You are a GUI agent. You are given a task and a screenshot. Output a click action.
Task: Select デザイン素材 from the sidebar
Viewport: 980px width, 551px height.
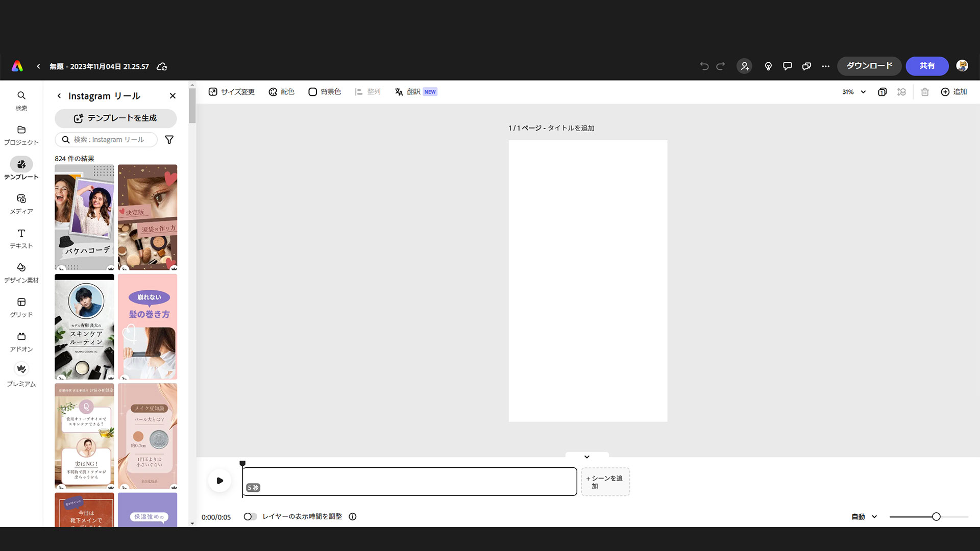coord(21,272)
